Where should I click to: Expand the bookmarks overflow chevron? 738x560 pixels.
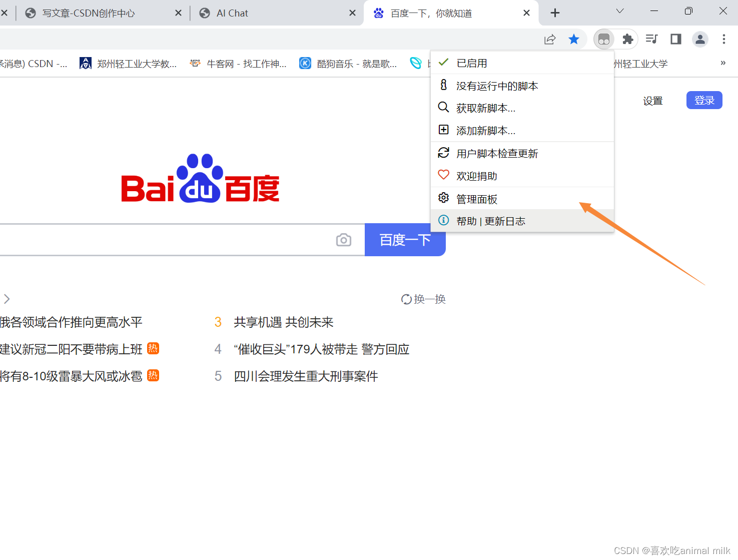tap(723, 63)
